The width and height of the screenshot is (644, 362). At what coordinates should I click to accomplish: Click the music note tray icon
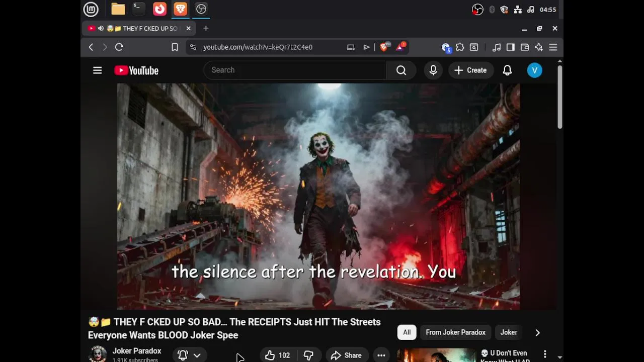[530, 10]
